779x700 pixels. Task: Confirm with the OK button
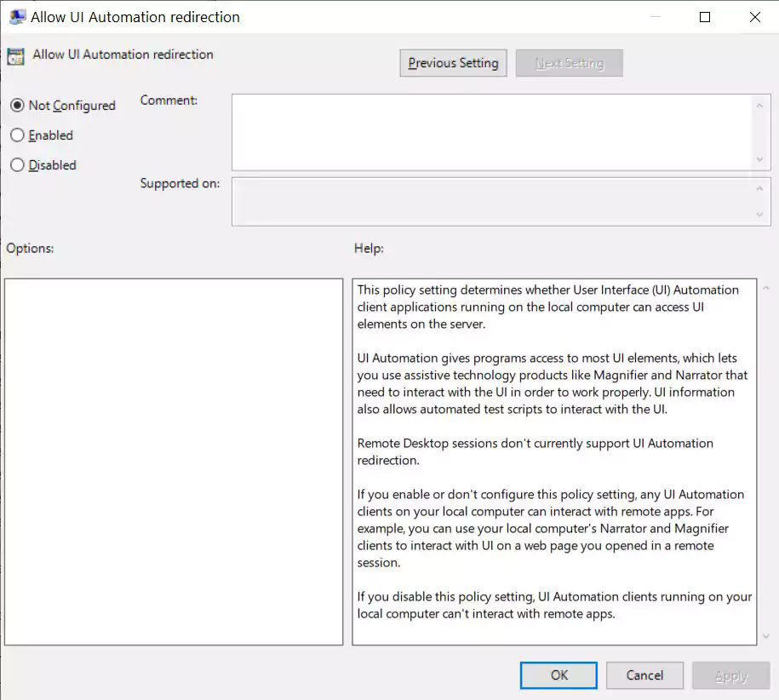tap(558, 675)
